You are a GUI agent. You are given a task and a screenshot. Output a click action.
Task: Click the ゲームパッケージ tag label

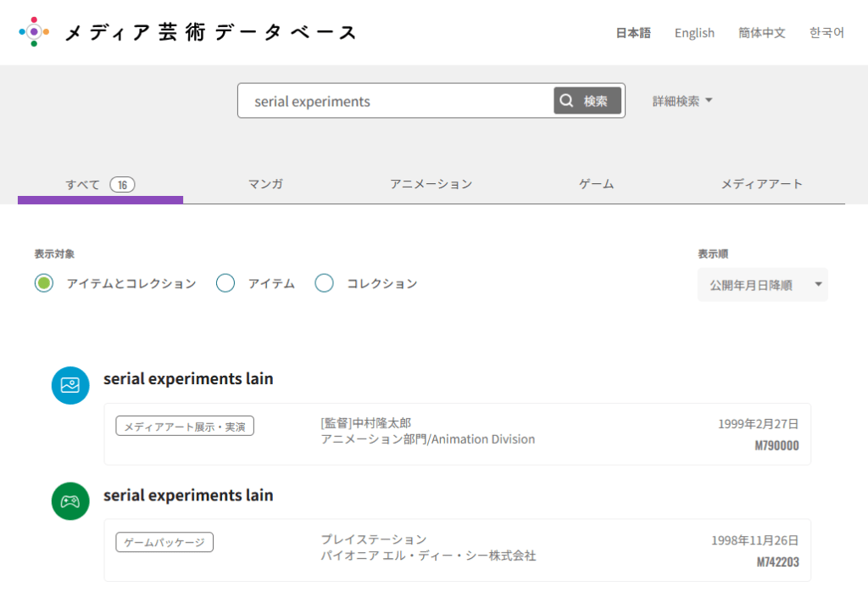pyautogui.click(x=164, y=542)
